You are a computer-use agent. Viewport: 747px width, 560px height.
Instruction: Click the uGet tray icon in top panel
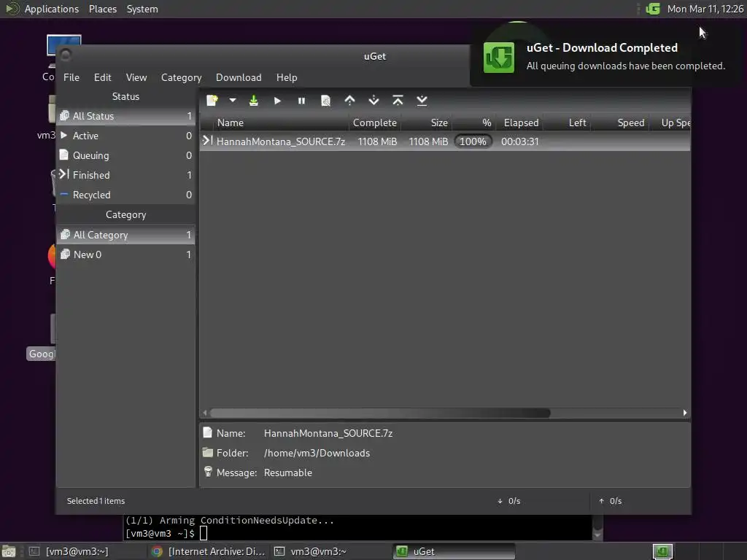tap(653, 9)
